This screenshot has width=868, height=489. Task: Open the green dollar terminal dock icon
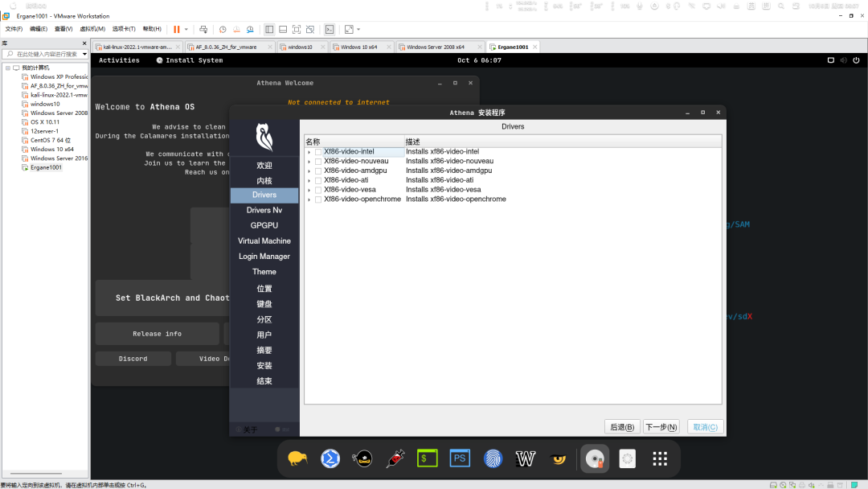coord(428,458)
